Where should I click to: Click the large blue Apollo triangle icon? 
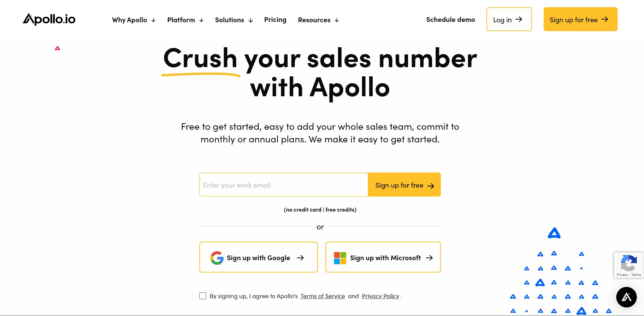click(x=554, y=233)
